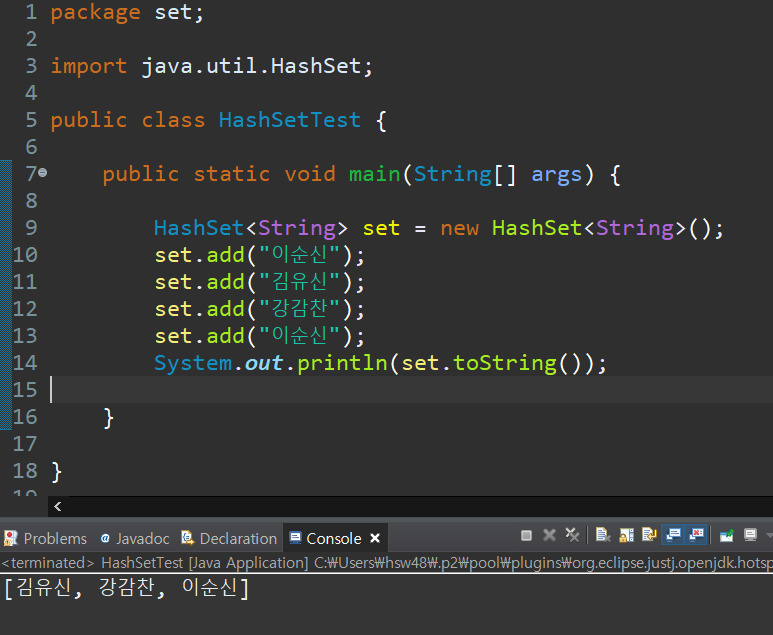Click the Terminate square button in Console
Viewport: 773px width, 635px height.
(x=526, y=535)
